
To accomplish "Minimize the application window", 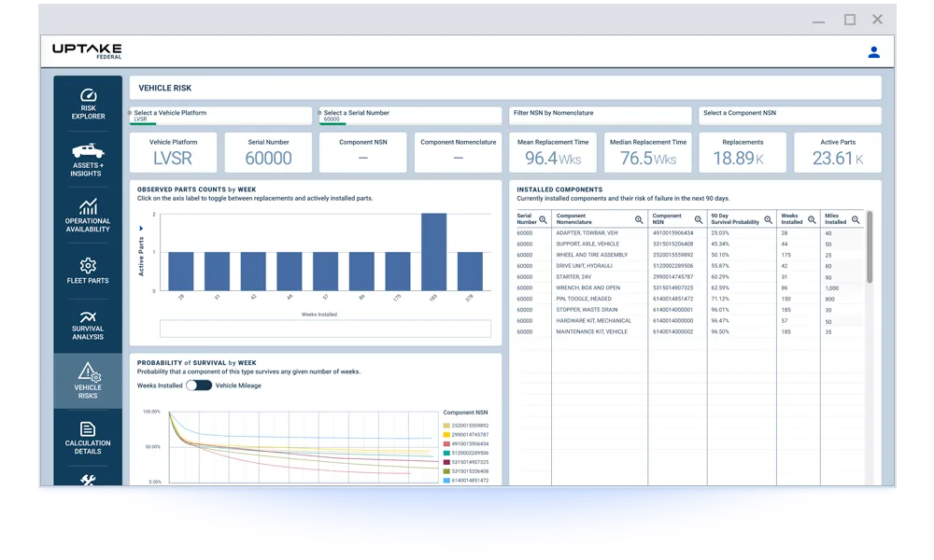I will click(x=818, y=21).
